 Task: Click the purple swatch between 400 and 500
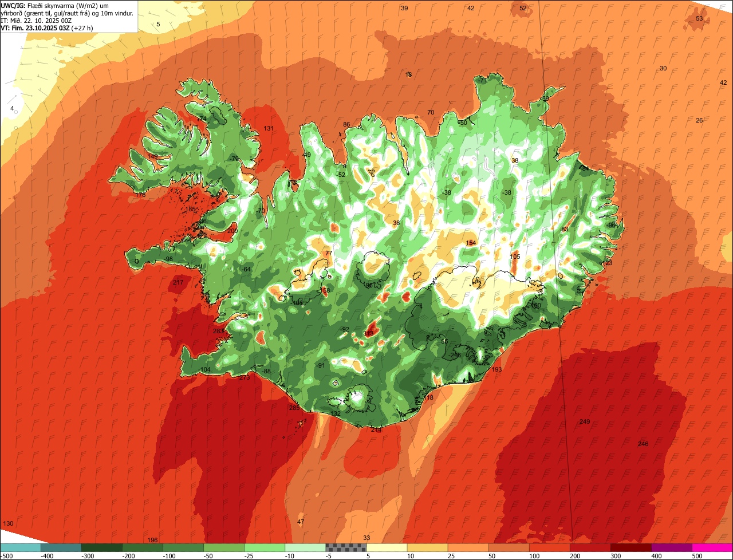point(672,547)
